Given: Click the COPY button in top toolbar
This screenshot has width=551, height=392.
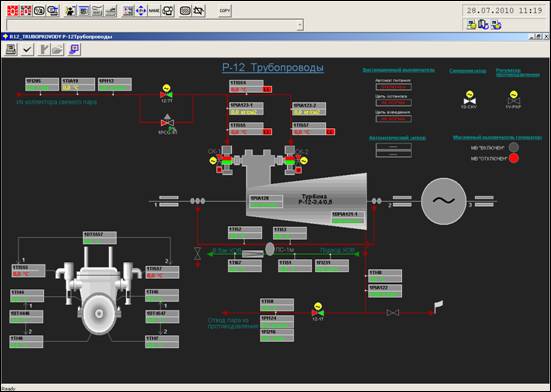Looking at the screenshot, I should [224, 11].
